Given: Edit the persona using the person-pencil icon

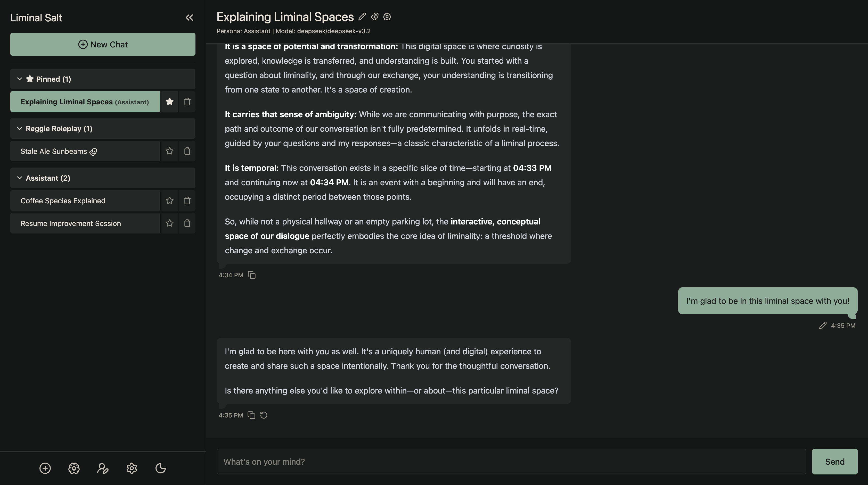Looking at the screenshot, I should [103, 468].
